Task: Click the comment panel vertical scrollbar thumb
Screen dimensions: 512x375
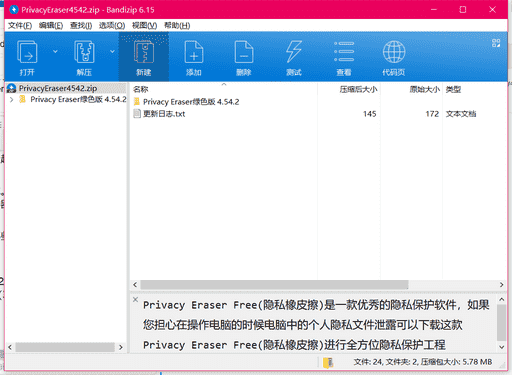Action: [x=502, y=323]
